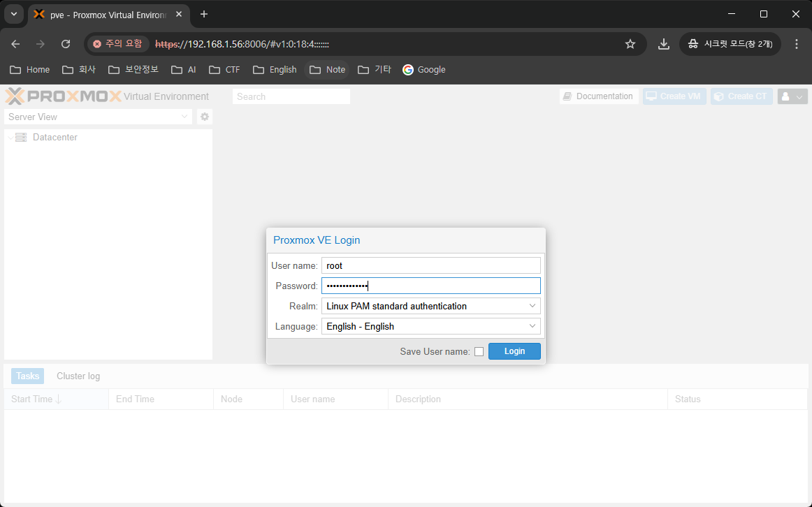812x507 pixels.
Task: Sort by User name column header
Action: click(335, 399)
